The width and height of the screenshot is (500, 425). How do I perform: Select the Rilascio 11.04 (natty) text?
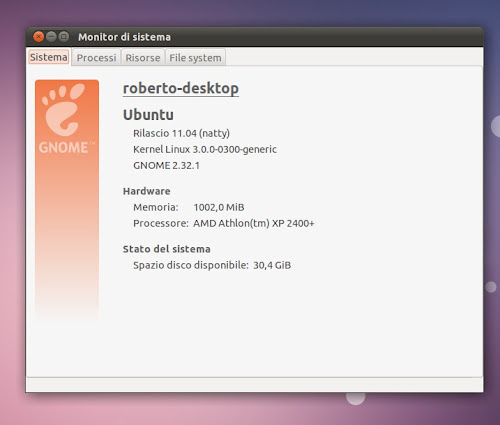coord(181,133)
